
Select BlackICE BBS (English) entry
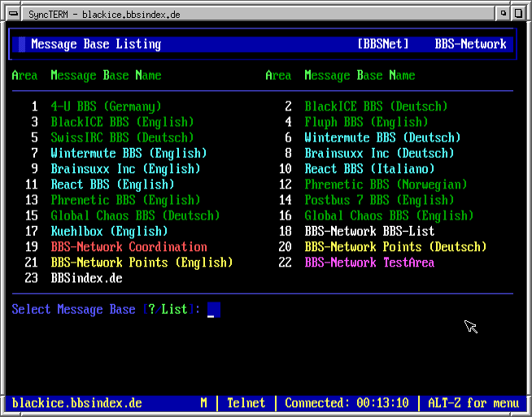point(123,122)
